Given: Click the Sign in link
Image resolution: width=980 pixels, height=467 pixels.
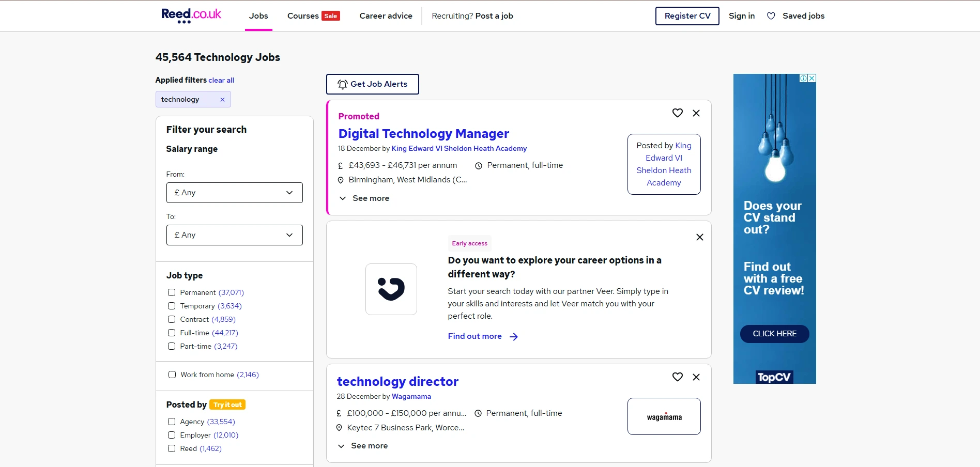Looking at the screenshot, I should (742, 16).
